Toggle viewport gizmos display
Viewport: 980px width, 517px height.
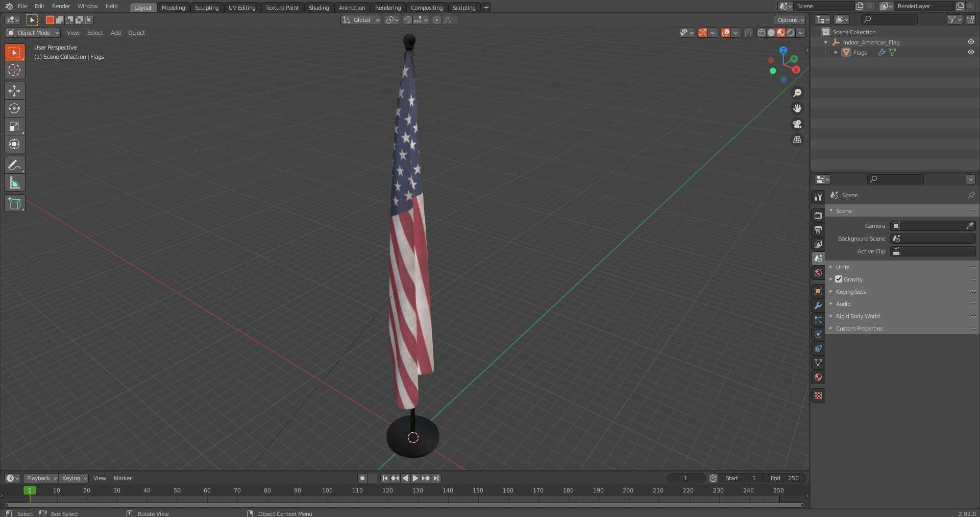click(703, 33)
